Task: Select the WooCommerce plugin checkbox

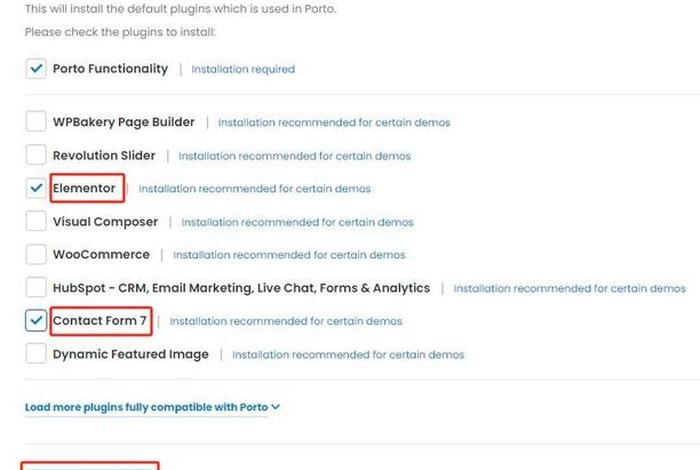Action: coord(36,254)
